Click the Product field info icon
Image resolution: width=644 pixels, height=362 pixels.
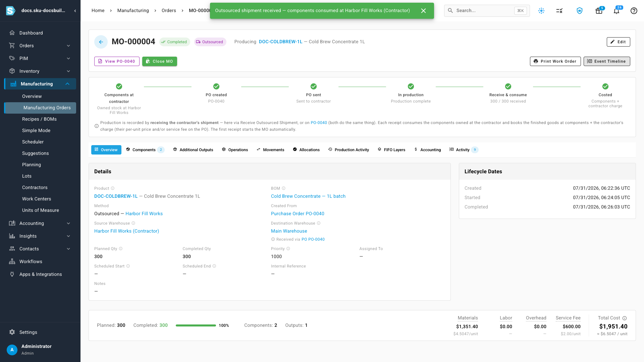pos(113,188)
